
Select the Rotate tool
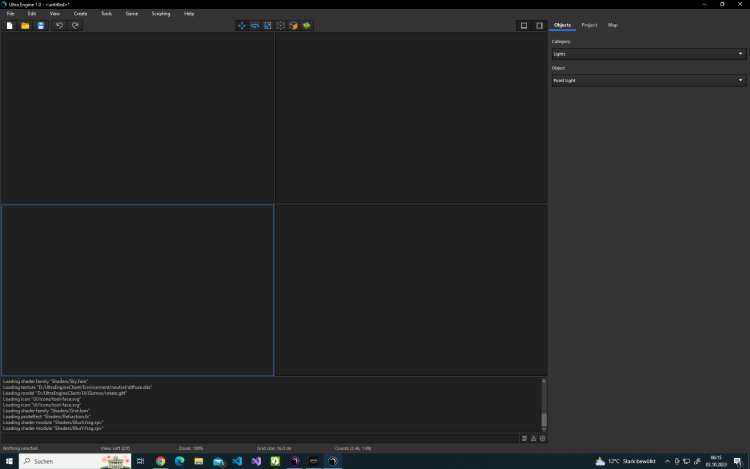click(x=255, y=25)
